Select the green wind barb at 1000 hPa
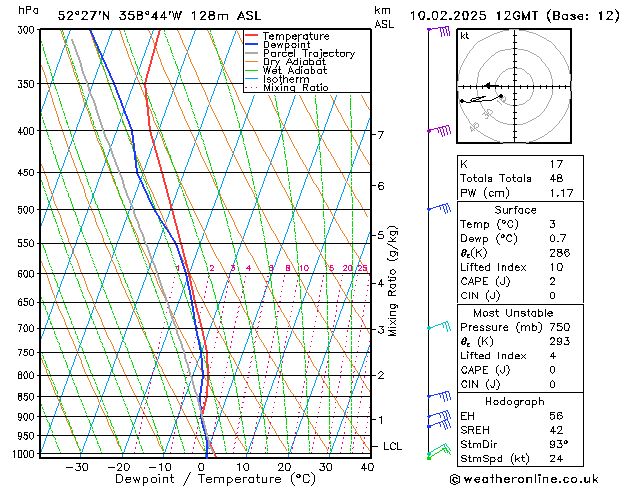Screen dimensions: 629x486 click(435, 453)
